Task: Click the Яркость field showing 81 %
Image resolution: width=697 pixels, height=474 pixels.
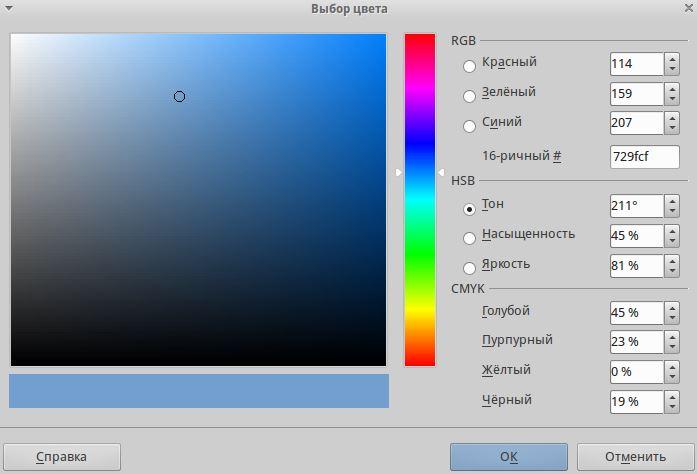Action: (x=637, y=266)
